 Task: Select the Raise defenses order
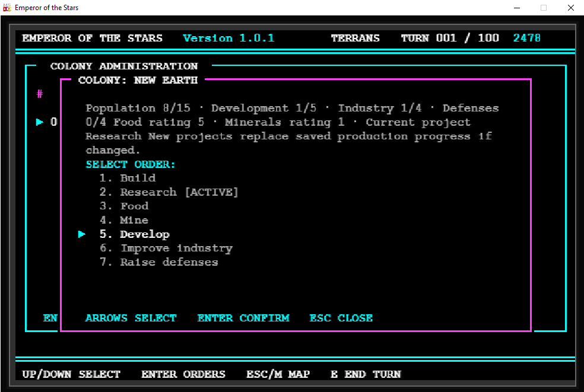[x=158, y=262]
